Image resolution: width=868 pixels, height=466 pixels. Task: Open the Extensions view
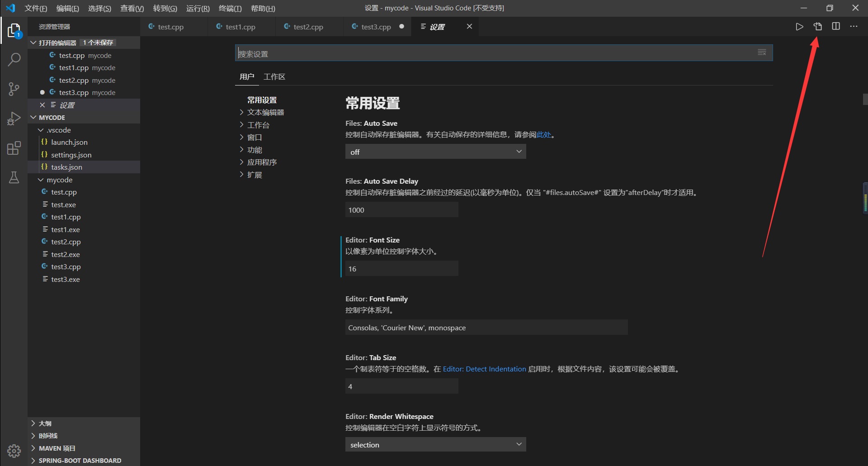click(x=14, y=148)
